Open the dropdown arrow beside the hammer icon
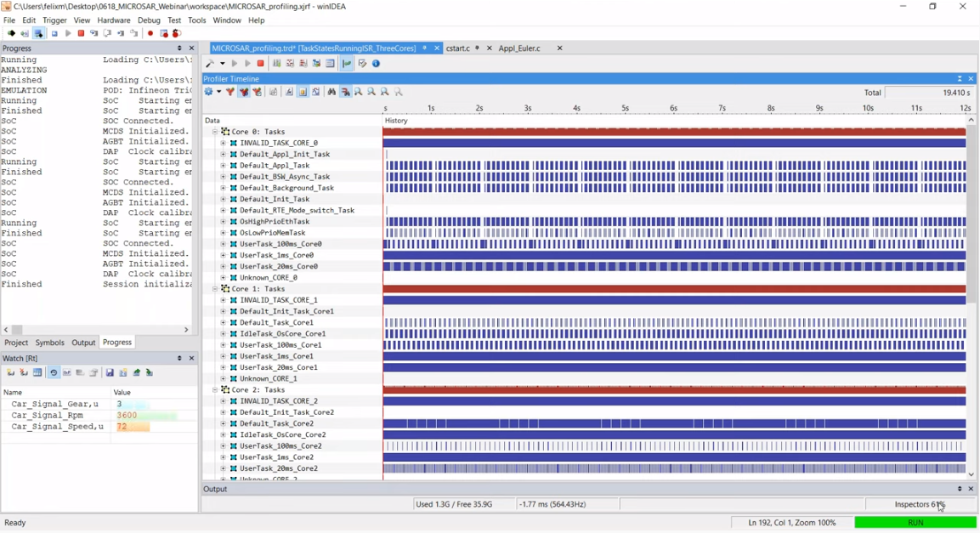Image resolution: width=980 pixels, height=533 pixels. click(x=223, y=64)
